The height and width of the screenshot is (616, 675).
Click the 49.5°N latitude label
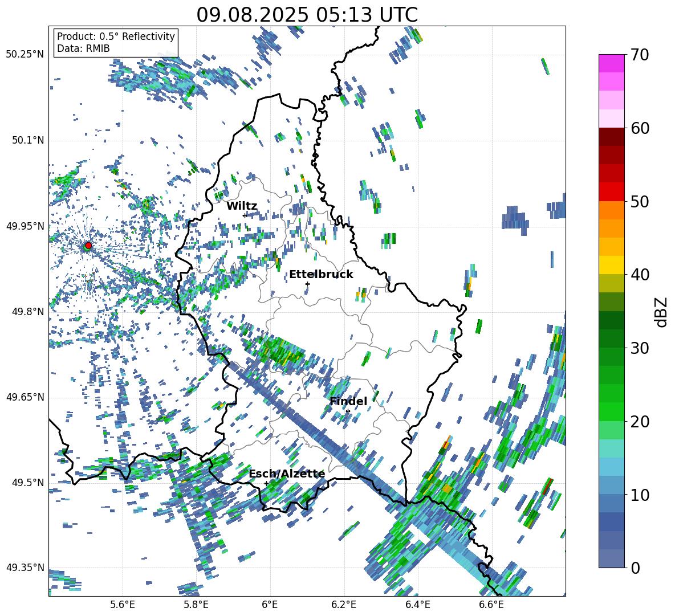pos(28,482)
